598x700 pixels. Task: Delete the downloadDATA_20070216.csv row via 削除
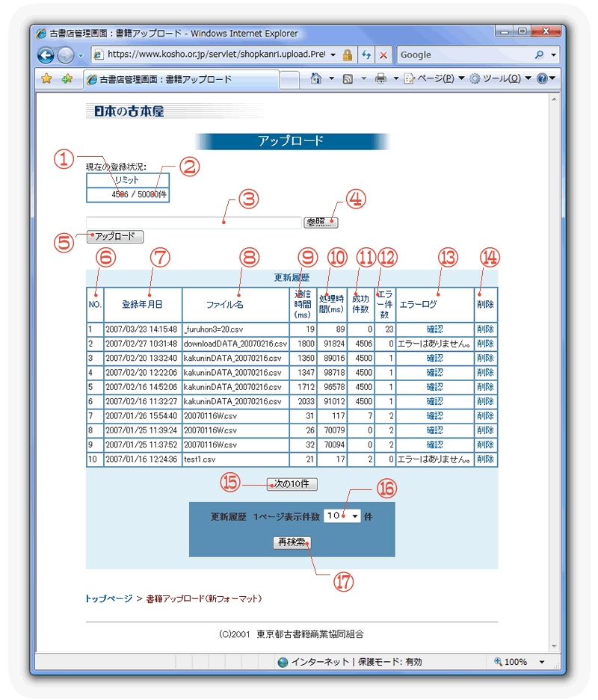[x=485, y=344]
